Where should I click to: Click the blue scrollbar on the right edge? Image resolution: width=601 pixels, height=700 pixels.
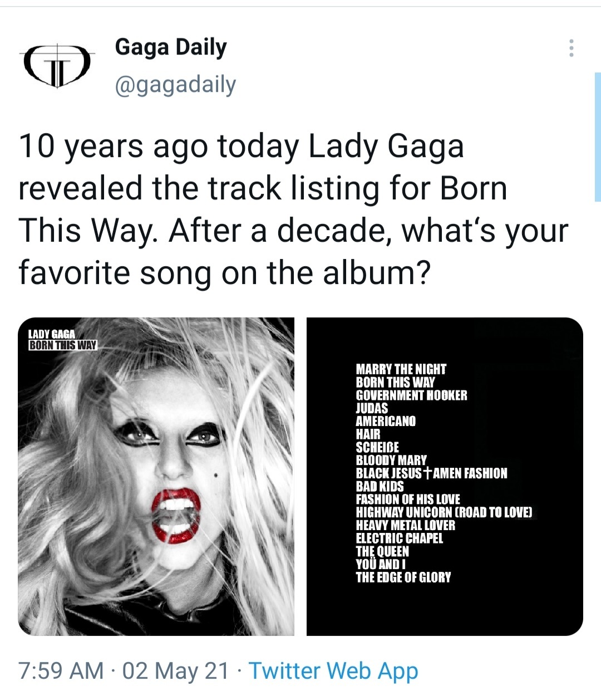click(597, 136)
